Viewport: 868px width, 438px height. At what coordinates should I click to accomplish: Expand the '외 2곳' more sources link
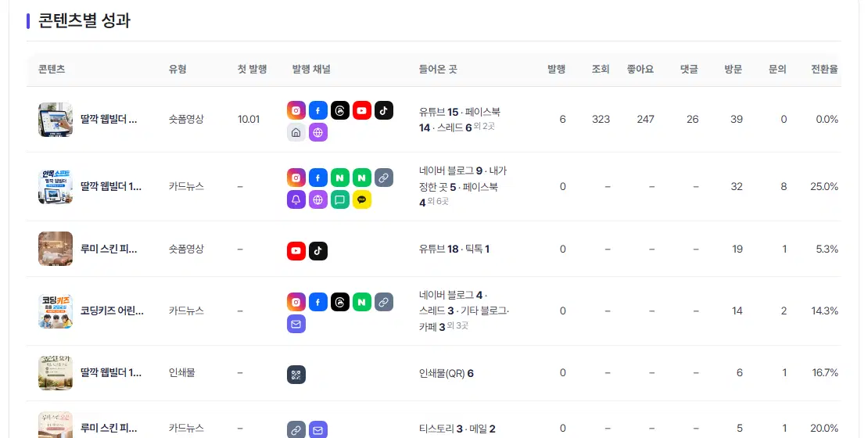[484, 126]
